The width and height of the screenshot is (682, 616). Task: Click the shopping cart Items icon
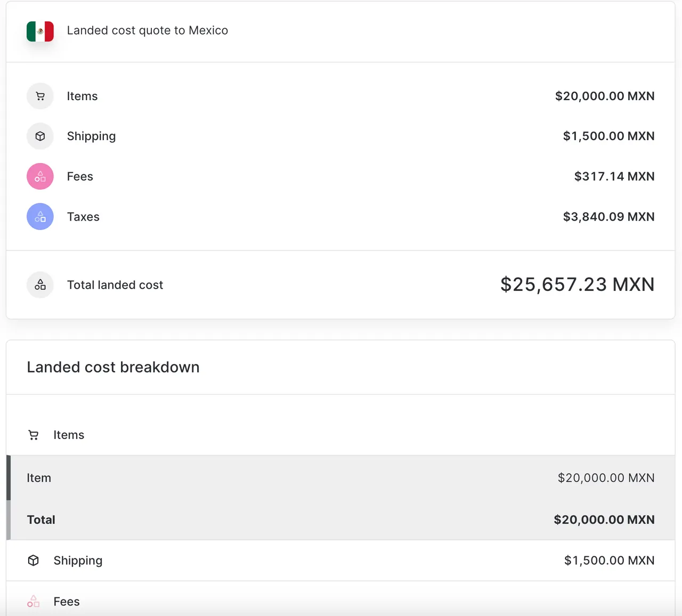click(x=40, y=96)
